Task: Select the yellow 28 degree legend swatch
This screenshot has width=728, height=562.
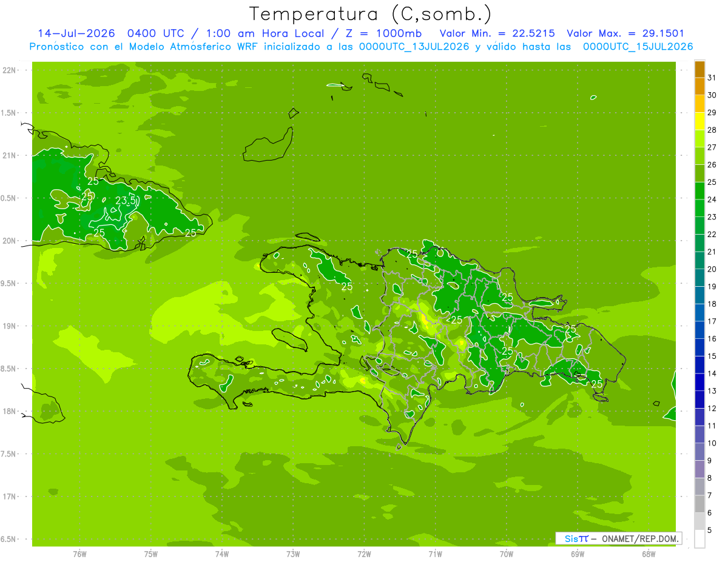Action: click(x=699, y=121)
